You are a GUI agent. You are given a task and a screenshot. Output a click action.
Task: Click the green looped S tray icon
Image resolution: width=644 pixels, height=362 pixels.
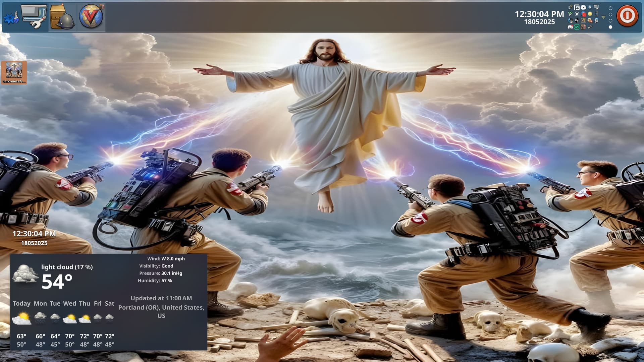click(x=577, y=27)
